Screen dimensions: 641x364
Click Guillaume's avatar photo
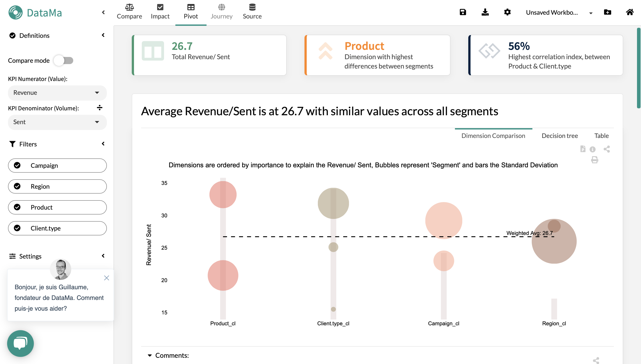coord(61,269)
